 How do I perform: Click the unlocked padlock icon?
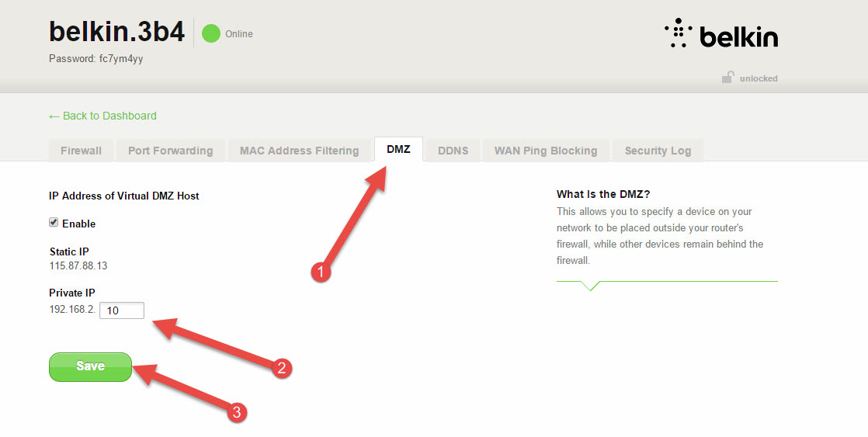point(727,78)
